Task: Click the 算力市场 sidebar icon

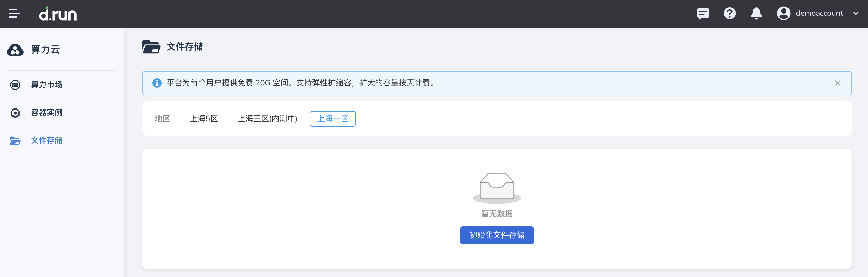Action: (x=15, y=85)
